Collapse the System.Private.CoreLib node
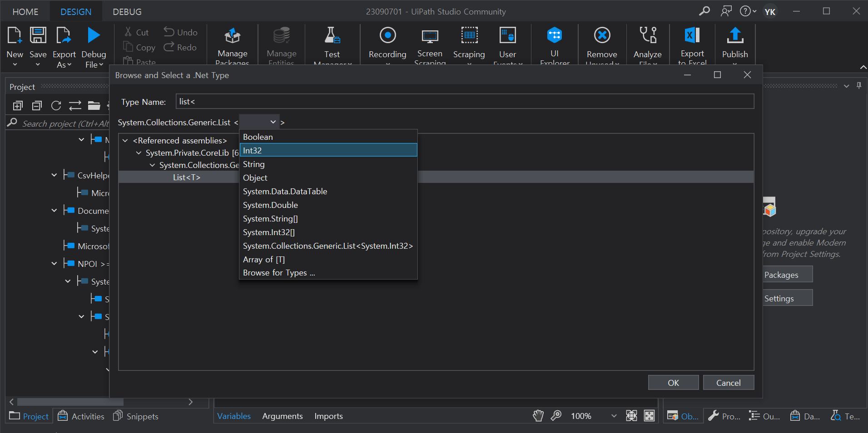This screenshot has width=868, height=433. (139, 153)
